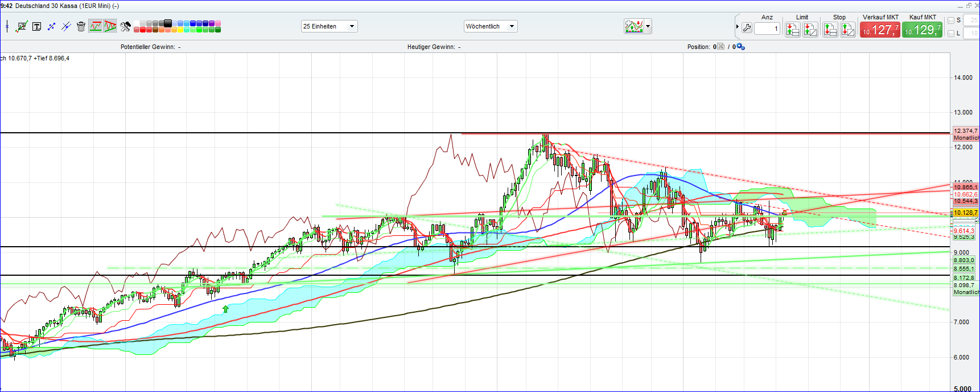
Task: Click the Deutschland 30 Kassa window title
Action: (x=67, y=6)
